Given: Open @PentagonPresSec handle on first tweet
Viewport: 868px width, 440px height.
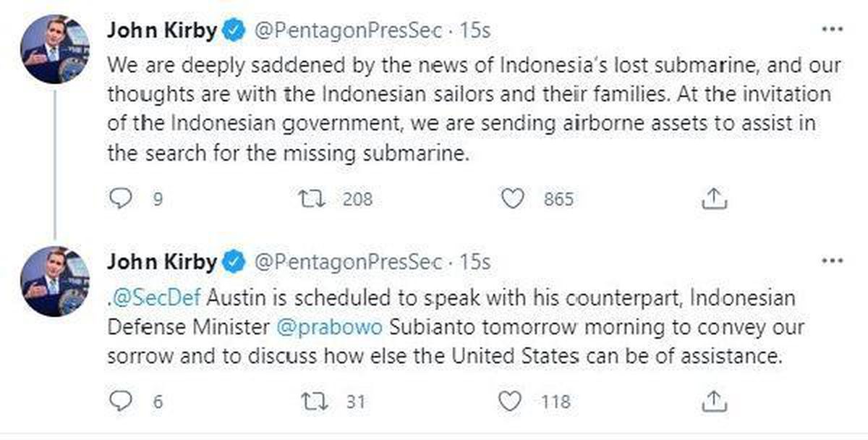Looking at the screenshot, I should tap(348, 31).
